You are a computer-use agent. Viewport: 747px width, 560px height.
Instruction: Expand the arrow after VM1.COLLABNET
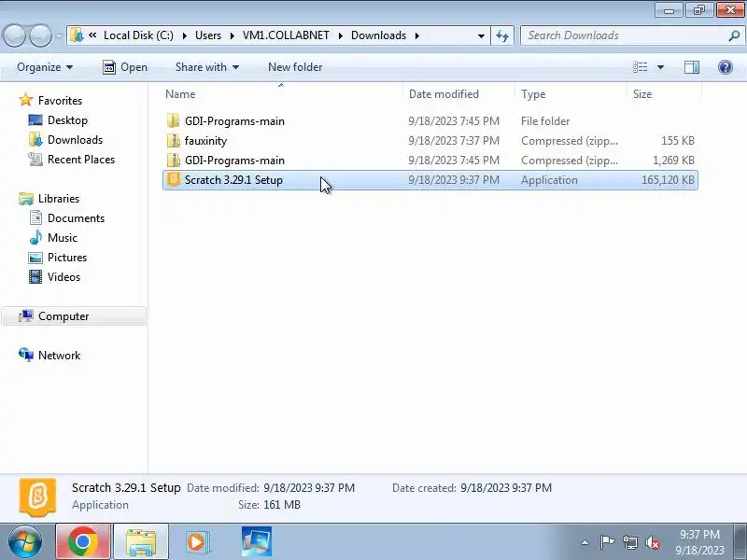click(340, 35)
